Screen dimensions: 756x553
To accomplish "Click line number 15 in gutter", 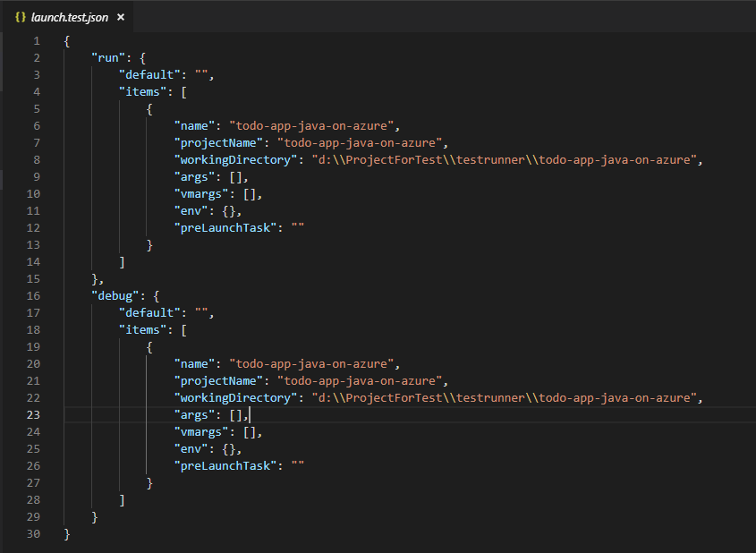I will [x=33, y=279].
